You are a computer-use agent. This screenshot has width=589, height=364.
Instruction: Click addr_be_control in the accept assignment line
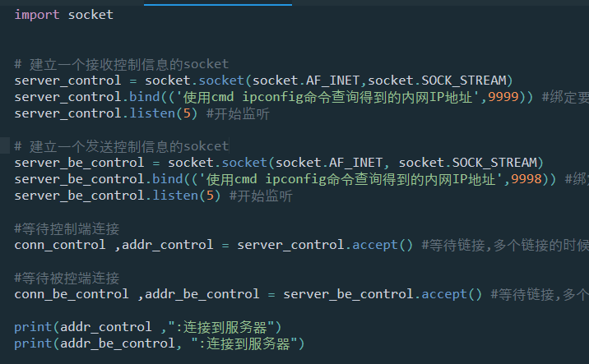click(202, 294)
